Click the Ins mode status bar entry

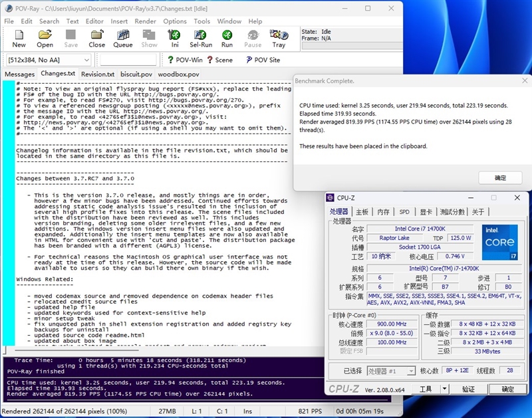point(247,411)
